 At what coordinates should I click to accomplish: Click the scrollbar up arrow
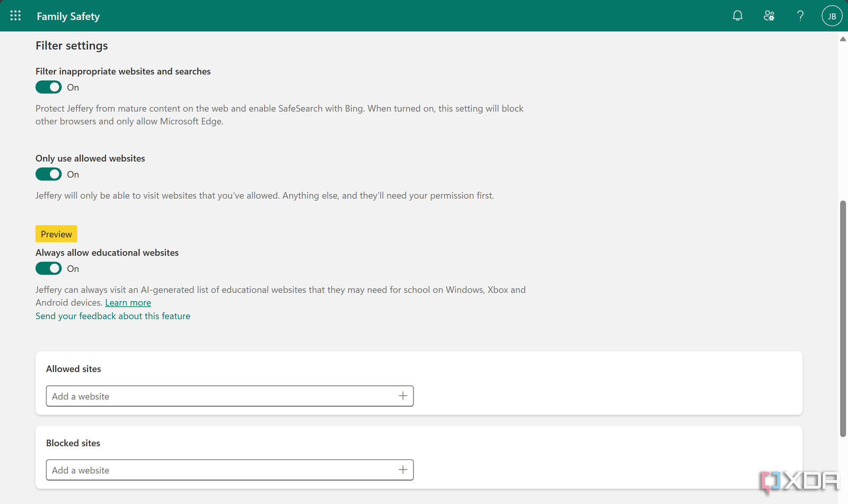842,39
